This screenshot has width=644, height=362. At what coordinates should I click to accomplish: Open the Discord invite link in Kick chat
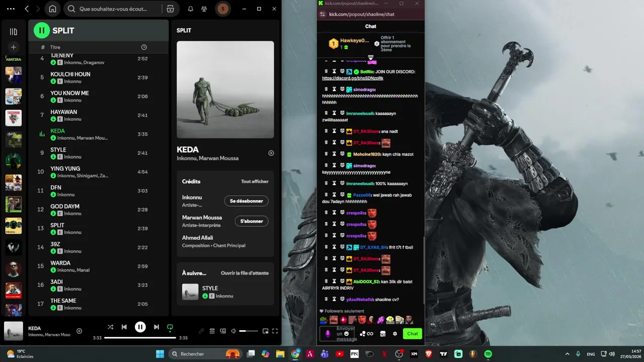point(353,78)
